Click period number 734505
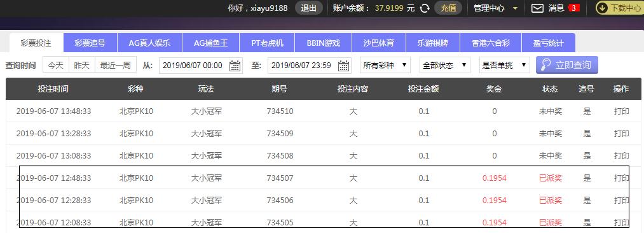644x233 pixels. coord(280,222)
